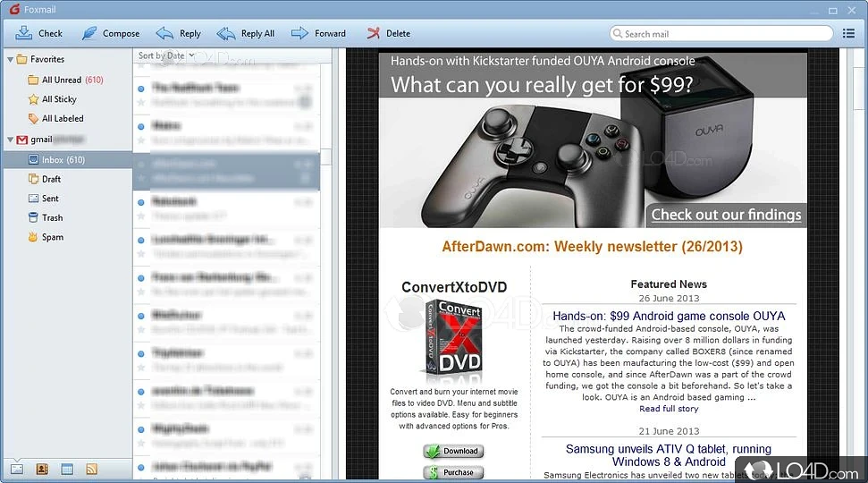Click the All Labeled tag icon
Screen dimensions: 868x483
[x=33, y=119]
